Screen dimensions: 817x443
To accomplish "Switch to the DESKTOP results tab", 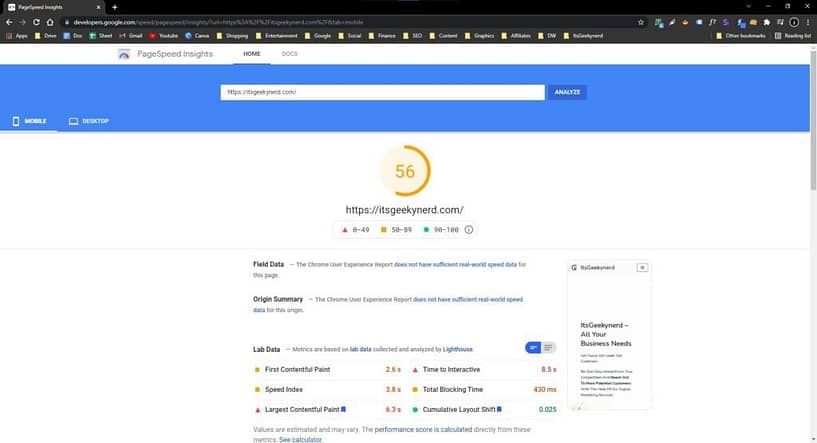I will tap(89, 121).
